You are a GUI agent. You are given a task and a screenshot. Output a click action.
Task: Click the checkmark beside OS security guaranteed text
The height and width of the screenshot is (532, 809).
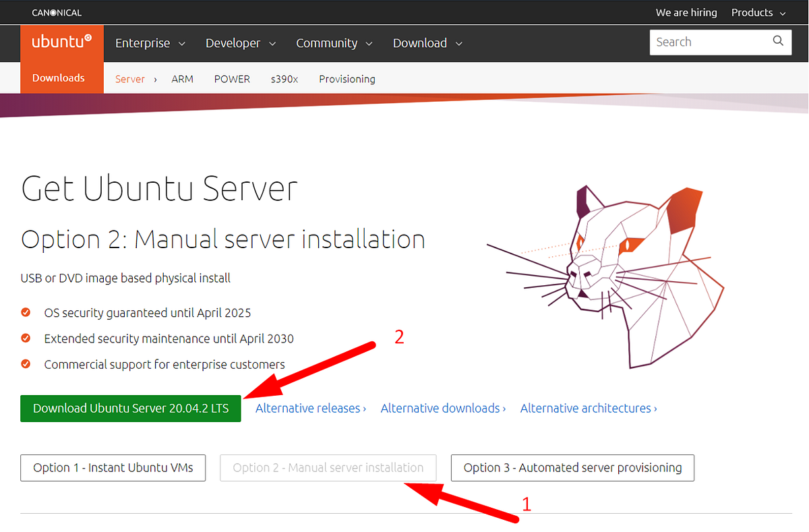click(26, 312)
